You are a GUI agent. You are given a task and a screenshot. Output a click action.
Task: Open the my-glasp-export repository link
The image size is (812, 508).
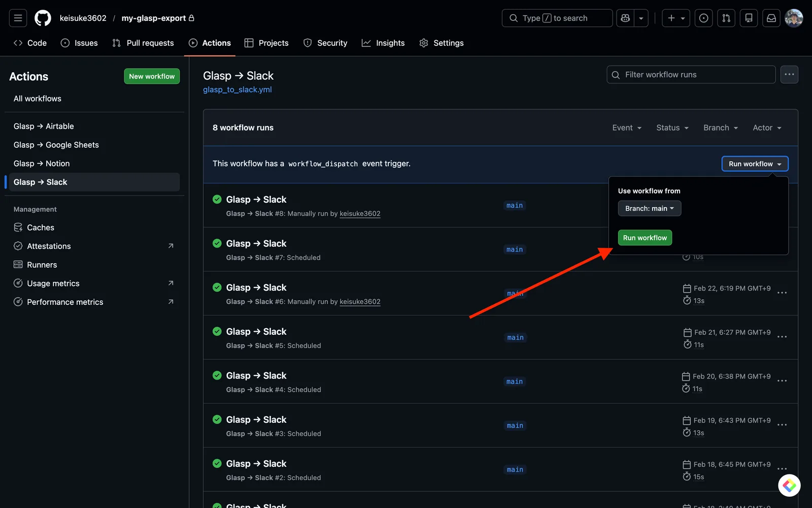154,18
